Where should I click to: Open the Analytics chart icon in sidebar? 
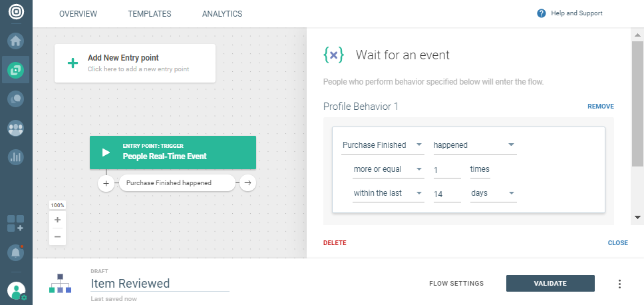16,157
